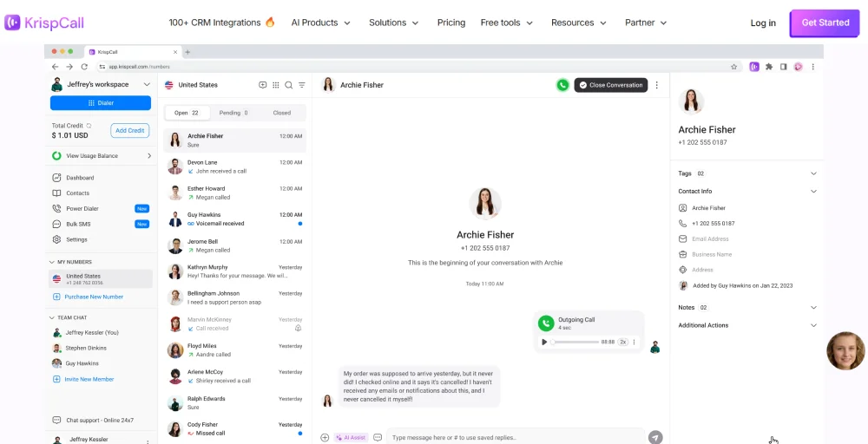Click Get Started button
Image resolution: width=868 pixels, height=444 pixels.
pos(825,23)
